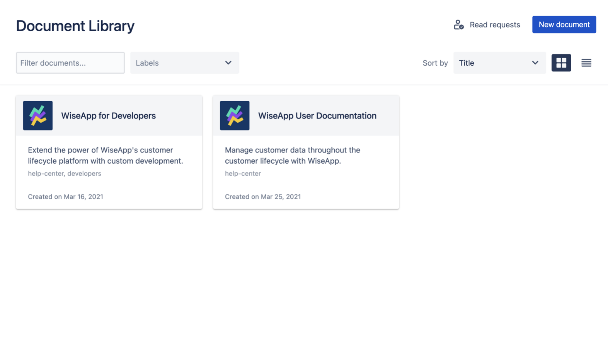This screenshot has height=364, width=608.
Task: Open the WiseApp for Developers title
Action: point(108,116)
